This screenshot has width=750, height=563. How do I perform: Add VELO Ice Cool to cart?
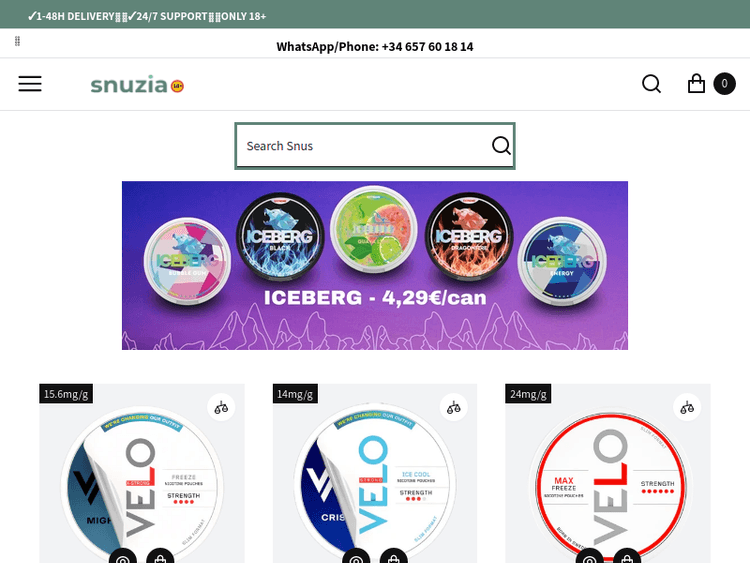[x=394, y=558]
